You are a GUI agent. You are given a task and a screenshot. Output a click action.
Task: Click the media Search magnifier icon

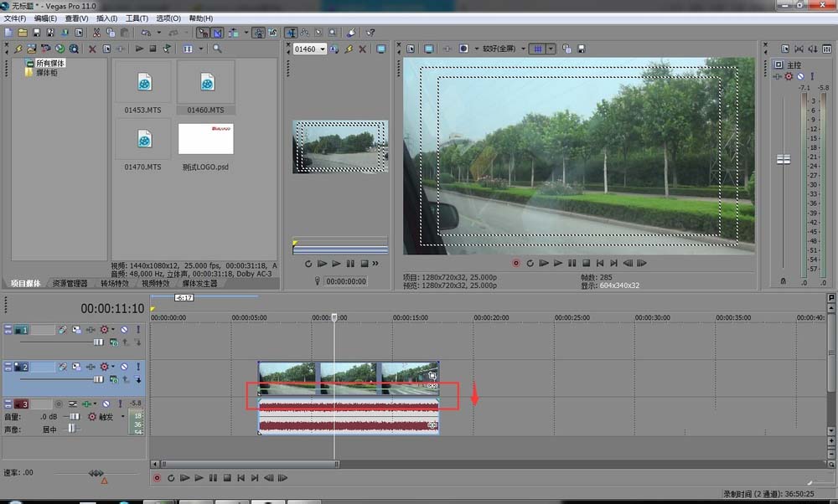coord(217,49)
